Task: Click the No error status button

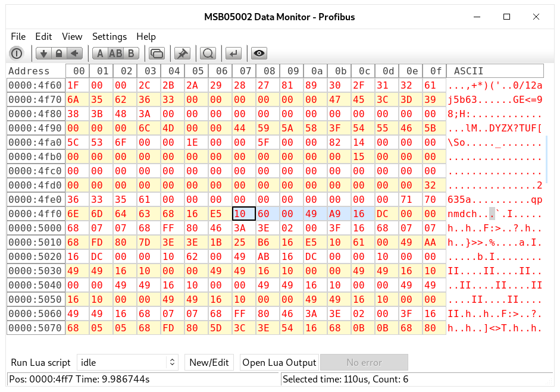Action: pos(364,362)
